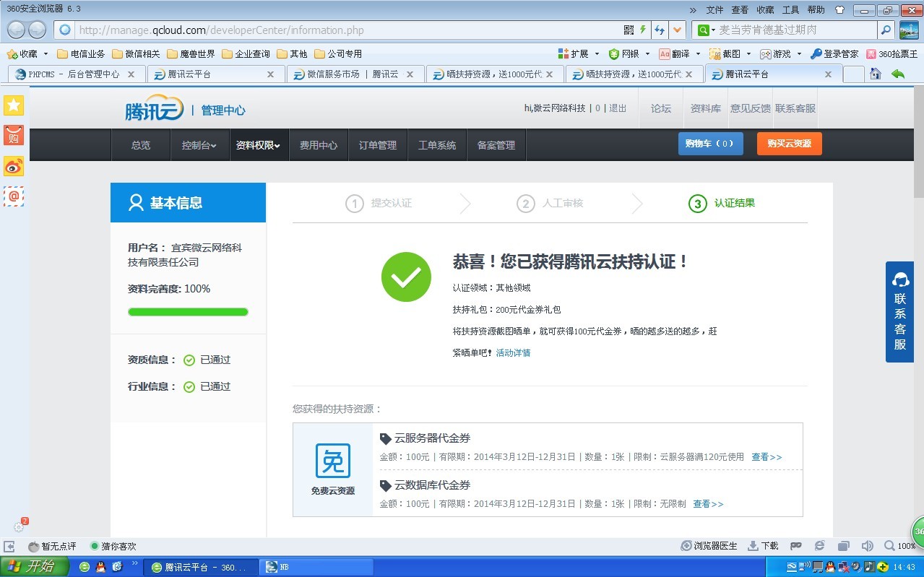Open the address bar orange dropdown arrow
The image size is (924, 577).
coord(678,30)
